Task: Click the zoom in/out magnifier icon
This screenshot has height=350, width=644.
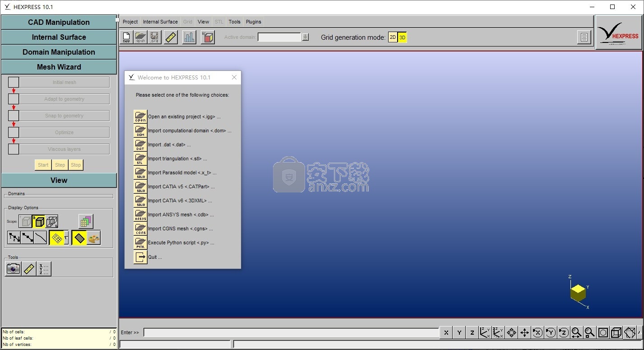Action: click(577, 333)
